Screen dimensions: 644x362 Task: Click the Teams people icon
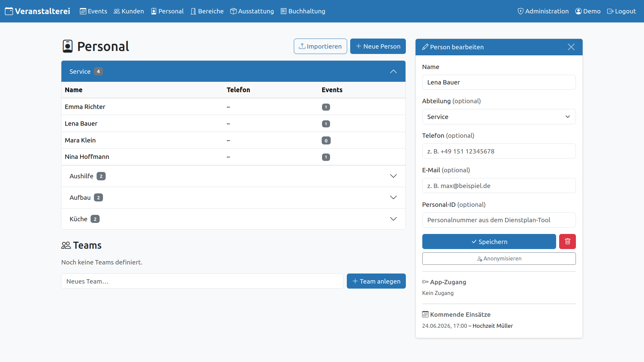click(x=66, y=245)
